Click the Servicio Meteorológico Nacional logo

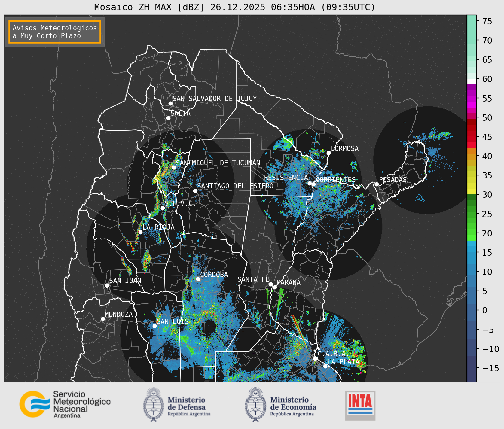coord(65,404)
